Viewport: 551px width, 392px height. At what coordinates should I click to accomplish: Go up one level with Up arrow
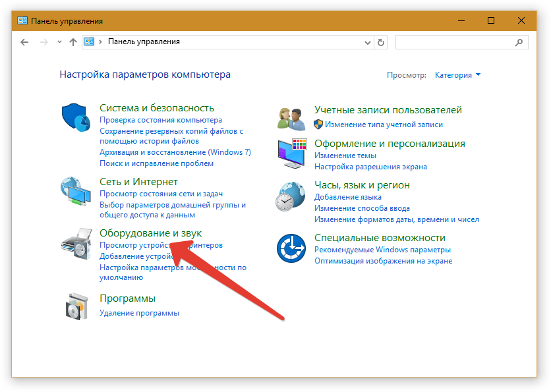click(72, 42)
